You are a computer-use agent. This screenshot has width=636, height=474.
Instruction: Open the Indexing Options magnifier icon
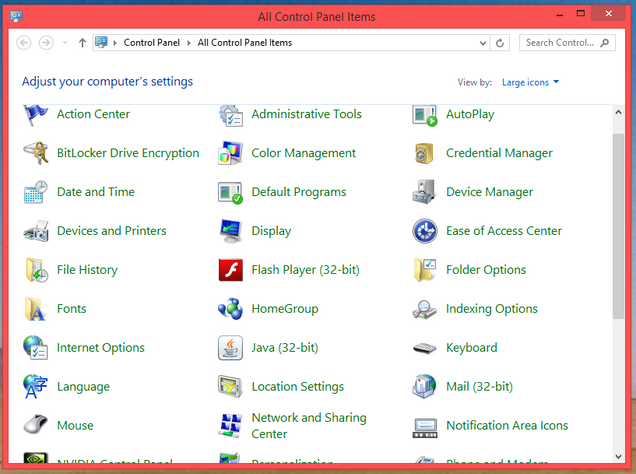pos(425,309)
